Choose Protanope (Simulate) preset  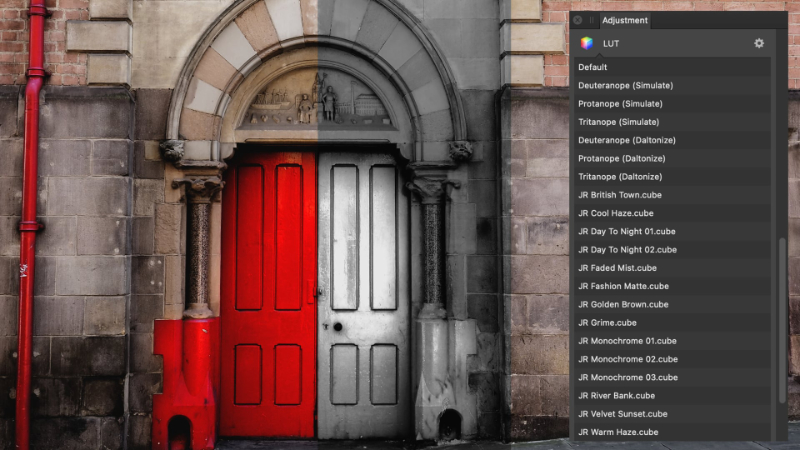[672, 104]
